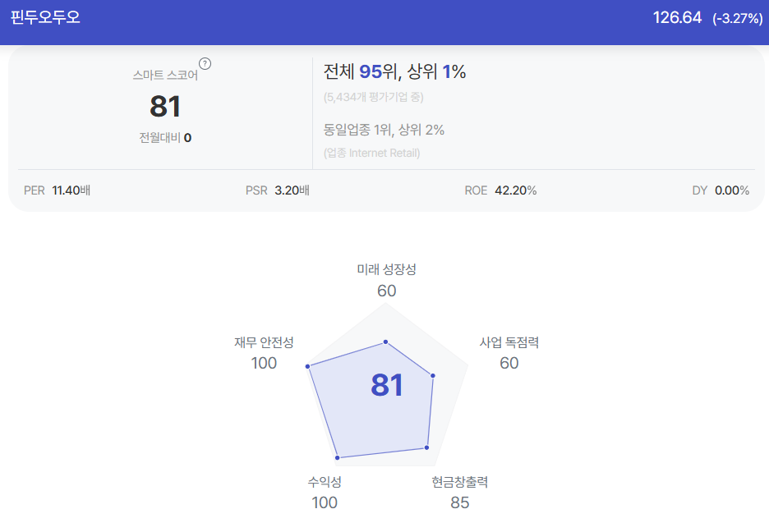769x532 pixels.
Task: Click the 미래 성장성 radar chart point
Action: pos(385,342)
